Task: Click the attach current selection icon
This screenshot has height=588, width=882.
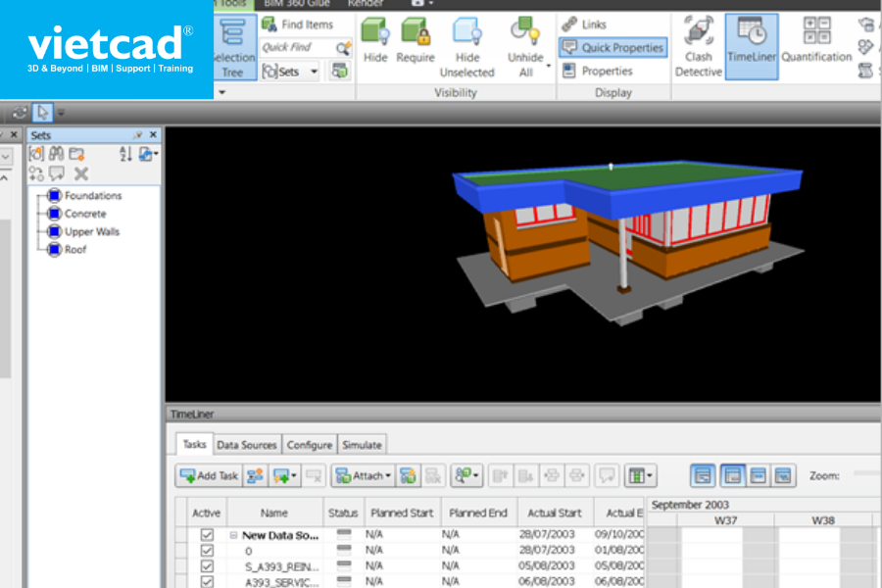Action: tap(408, 476)
